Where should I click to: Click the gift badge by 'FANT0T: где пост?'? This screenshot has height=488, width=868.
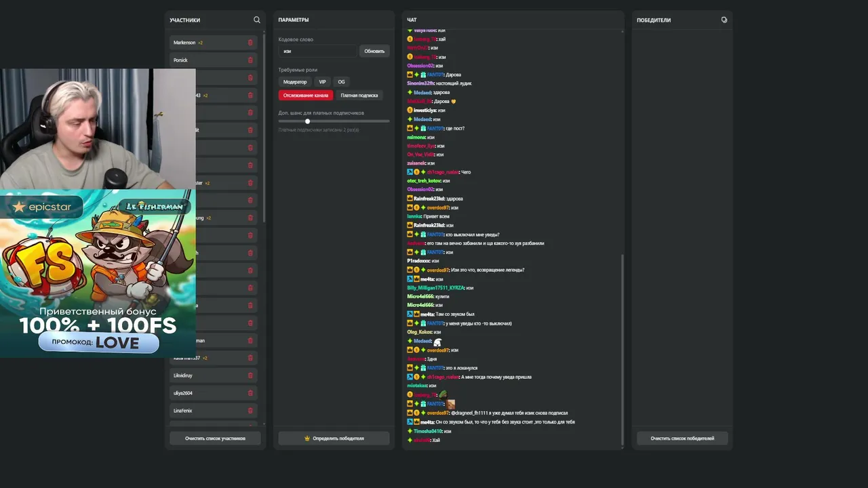pos(423,128)
